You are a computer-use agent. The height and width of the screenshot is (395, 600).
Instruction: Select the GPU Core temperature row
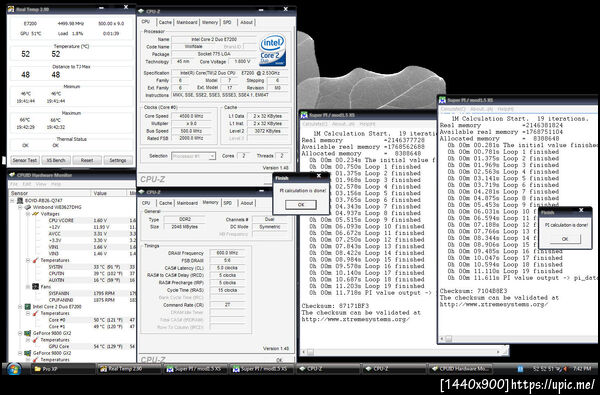point(73,346)
